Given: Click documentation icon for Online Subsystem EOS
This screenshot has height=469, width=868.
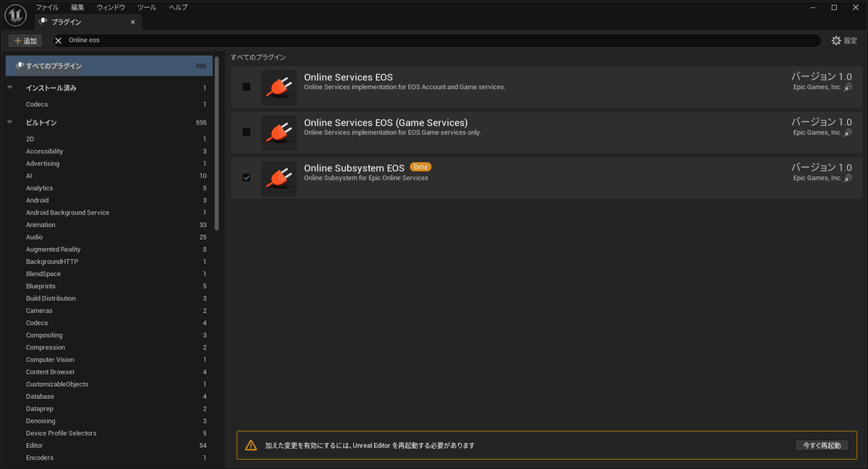Looking at the screenshot, I should point(848,178).
